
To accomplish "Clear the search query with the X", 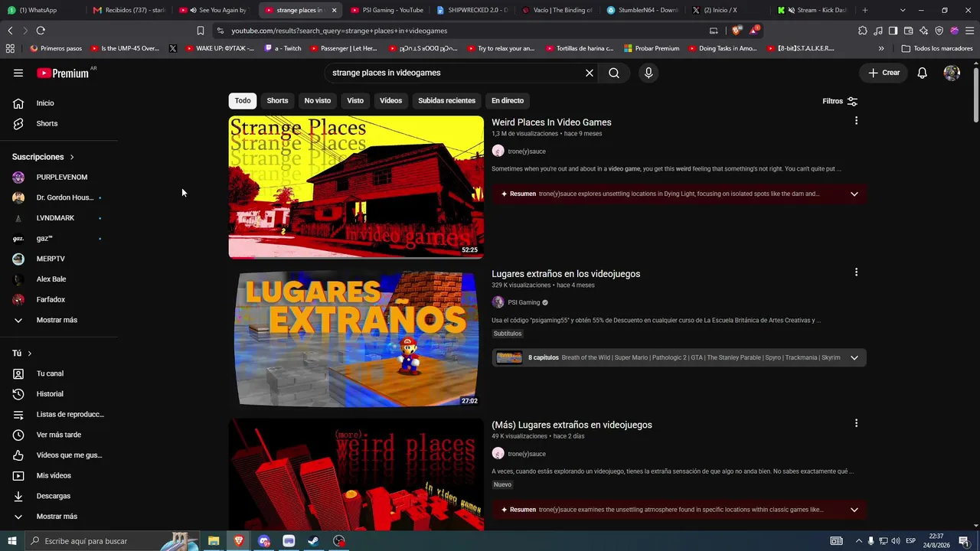I will tap(590, 73).
